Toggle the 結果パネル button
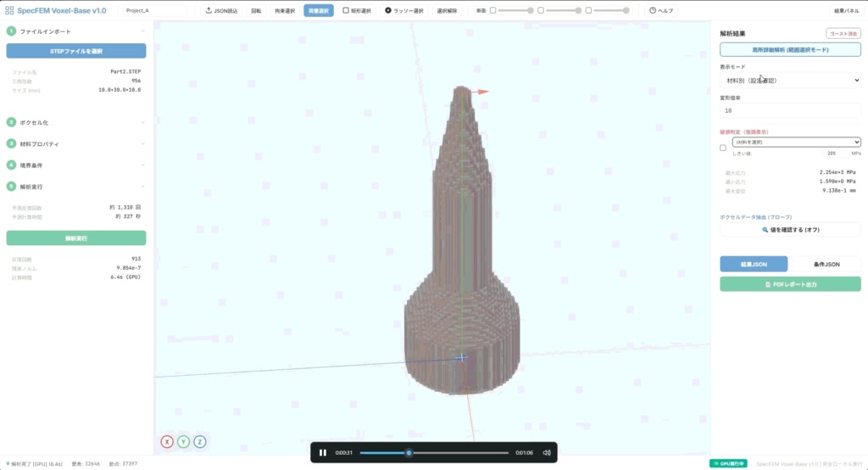The height and width of the screenshot is (470, 868). click(847, 10)
